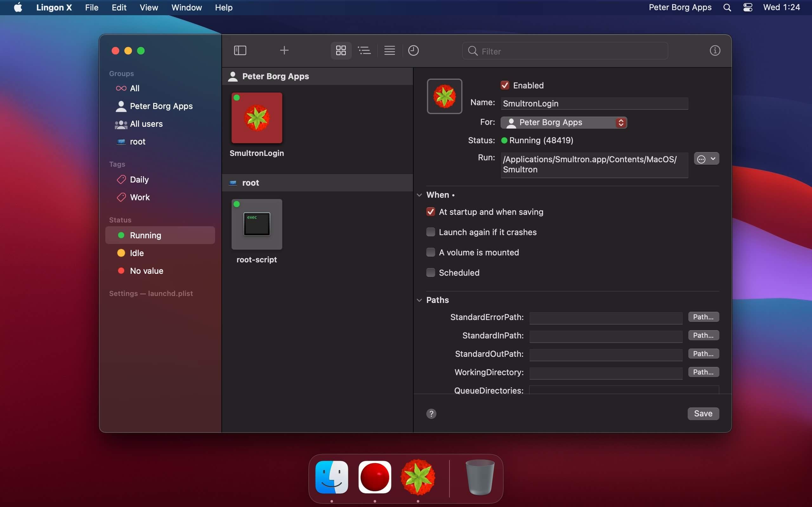
Task: Switch to compact list view icon
Action: pos(389,50)
